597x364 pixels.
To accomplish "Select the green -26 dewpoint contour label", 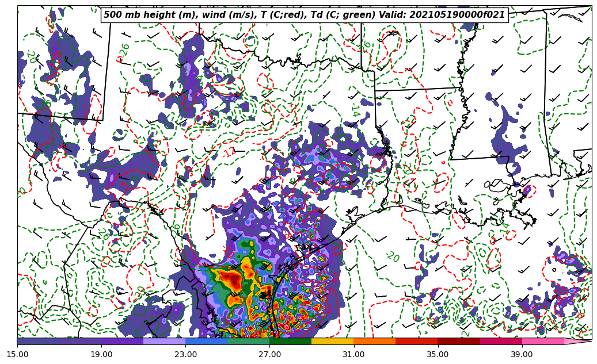I will click(x=124, y=52).
